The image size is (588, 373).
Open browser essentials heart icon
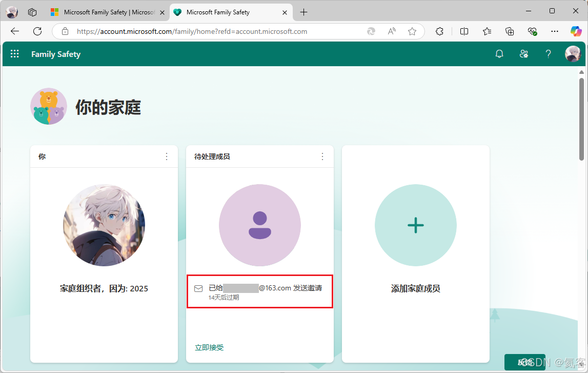coord(532,31)
